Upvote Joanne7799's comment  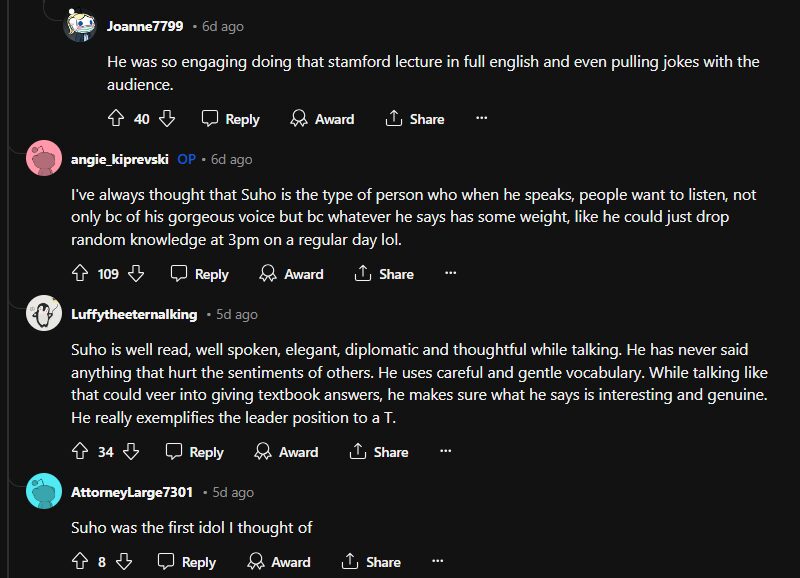point(116,118)
